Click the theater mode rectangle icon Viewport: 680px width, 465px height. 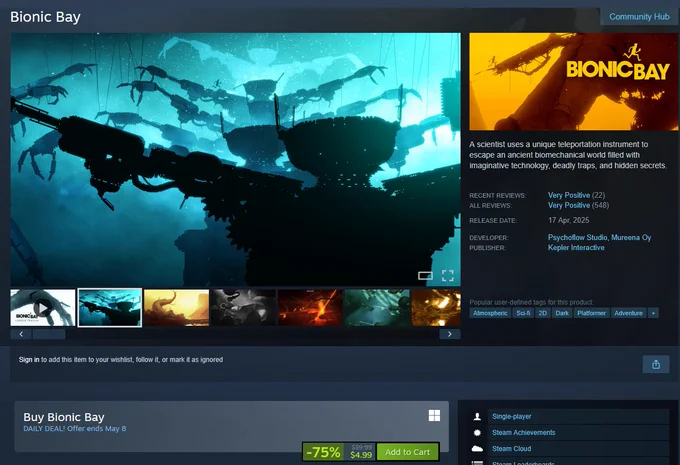[x=425, y=275]
